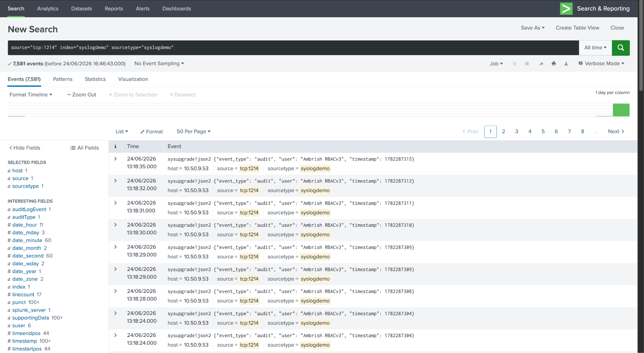Switch to the Statistics tab

tap(95, 79)
